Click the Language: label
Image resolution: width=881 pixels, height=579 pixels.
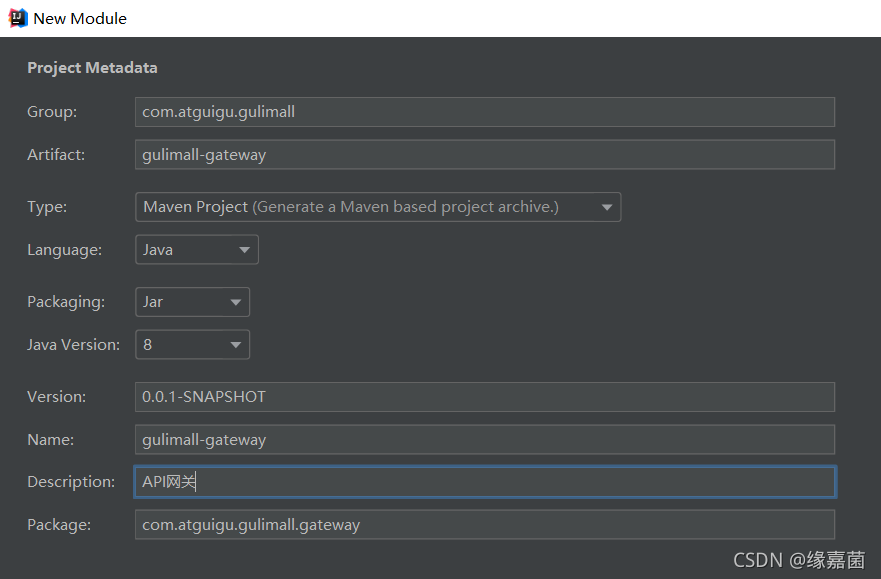(x=65, y=250)
